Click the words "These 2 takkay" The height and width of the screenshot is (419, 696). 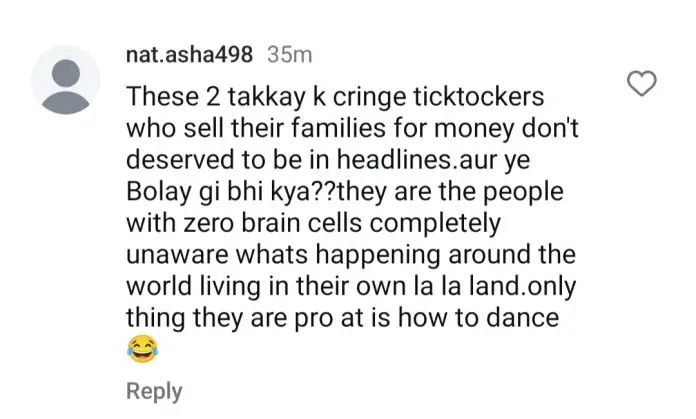point(216,97)
